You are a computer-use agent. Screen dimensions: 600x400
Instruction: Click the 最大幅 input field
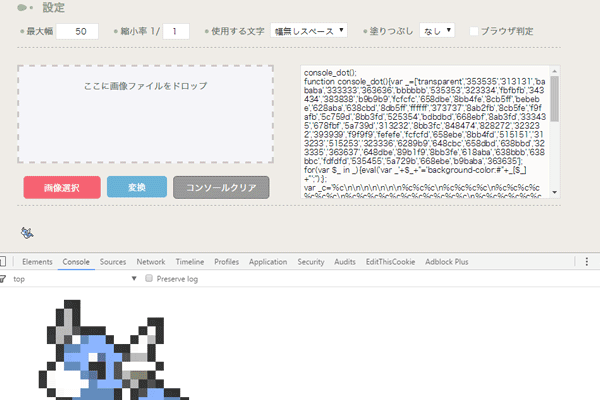tap(77, 31)
